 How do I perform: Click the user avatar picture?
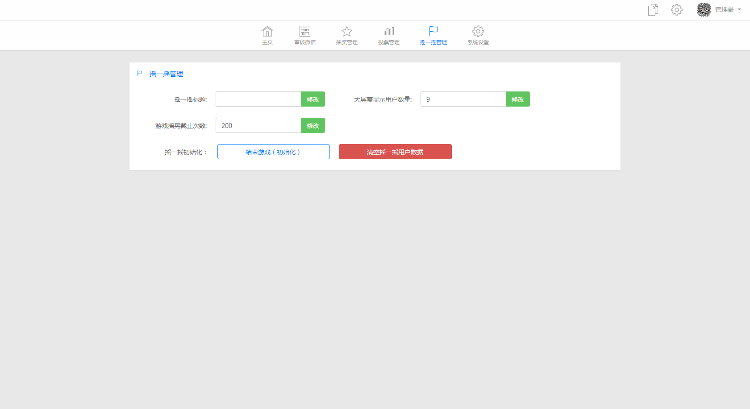click(704, 10)
